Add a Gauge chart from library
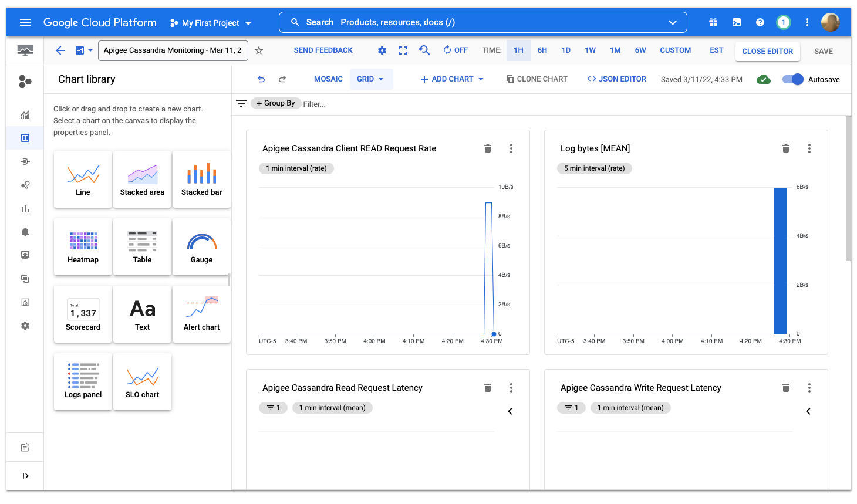The width and height of the screenshot is (857, 504). pyautogui.click(x=201, y=246)
